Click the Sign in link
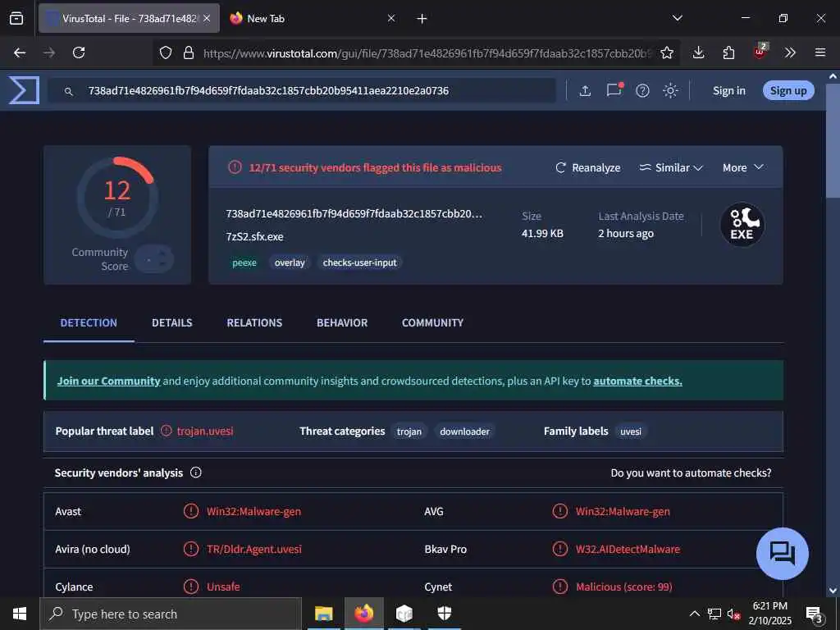 click(x=728, y=91)
